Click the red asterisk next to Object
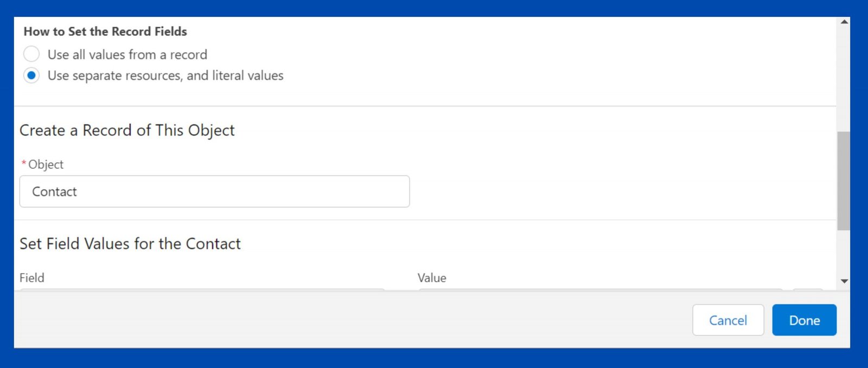The image size is (868, 368). pos(24,163)
